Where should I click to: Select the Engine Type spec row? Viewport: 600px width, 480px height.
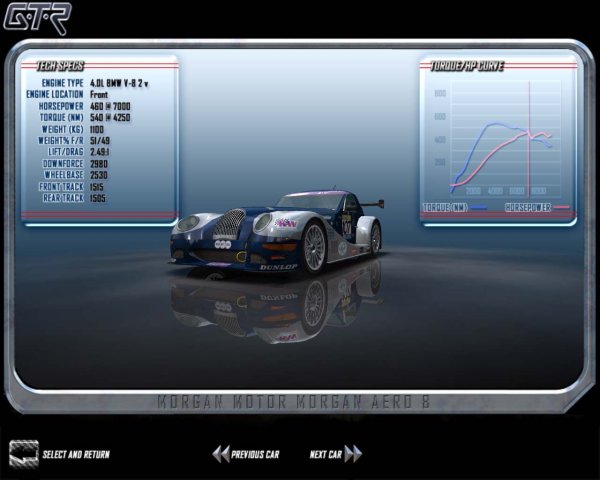tap(95, 82)
